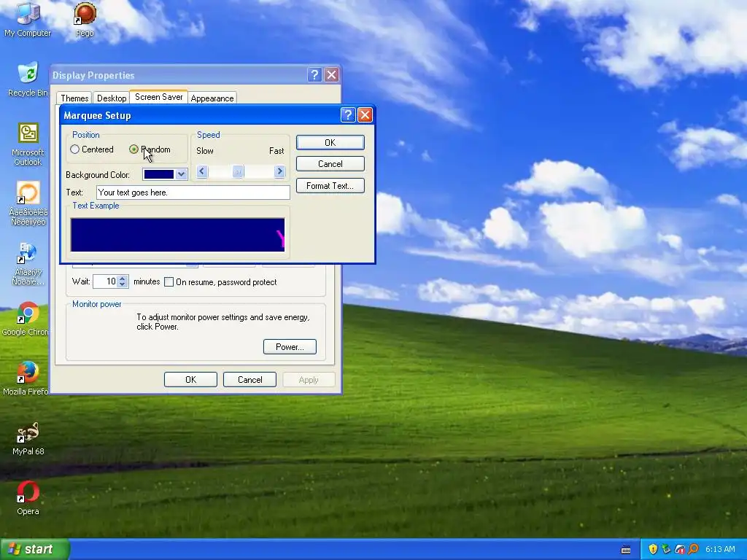
Task: Open the Format Text dialog
Action: [x=330, y=186]
